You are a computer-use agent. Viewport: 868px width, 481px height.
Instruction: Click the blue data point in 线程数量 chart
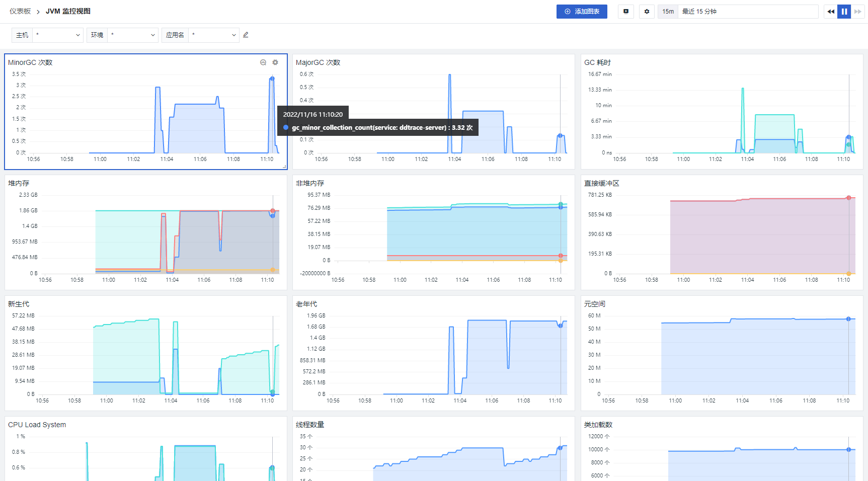coord(560,448)
